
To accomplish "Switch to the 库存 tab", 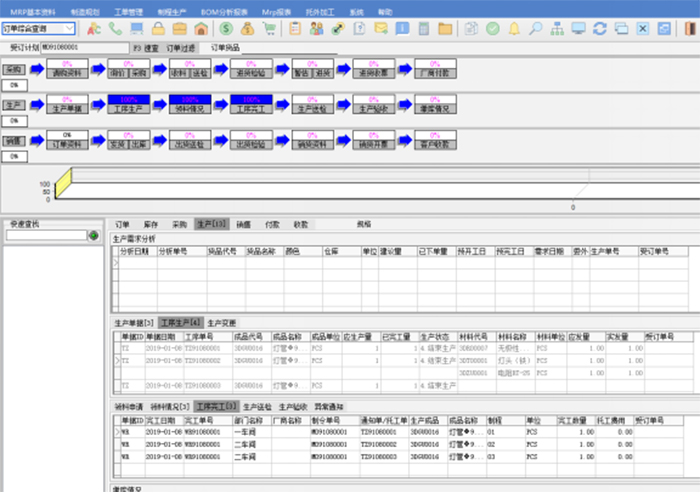I will point(150,225).
